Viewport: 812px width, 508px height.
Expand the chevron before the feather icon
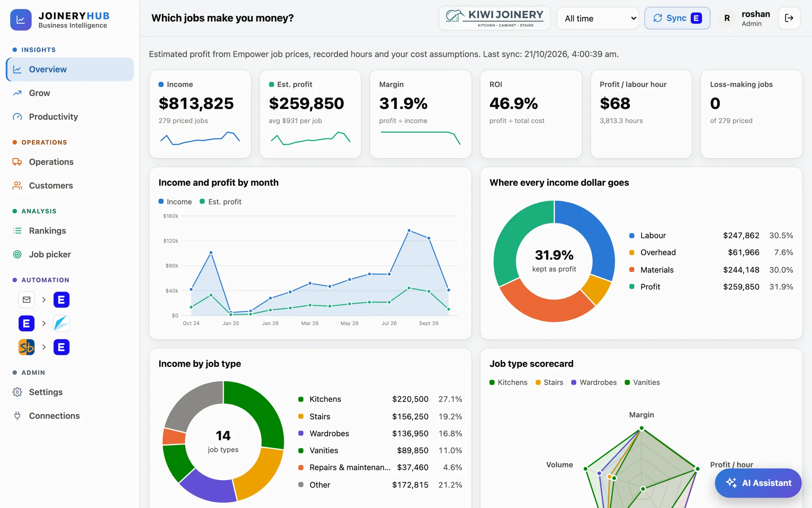click(x=44, y=323)
